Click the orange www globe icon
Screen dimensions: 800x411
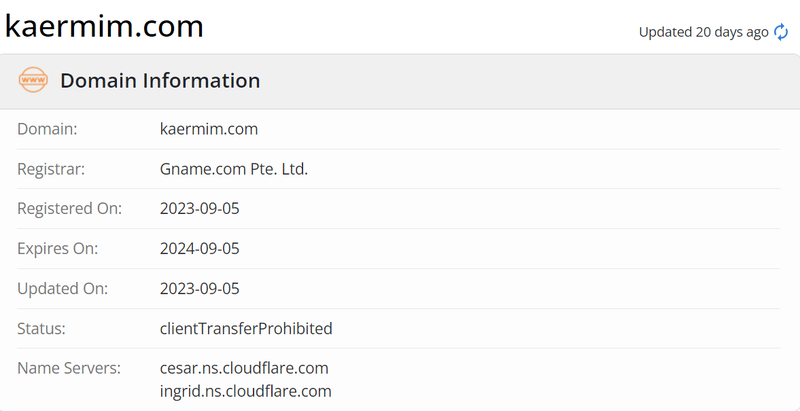(33, 80)
